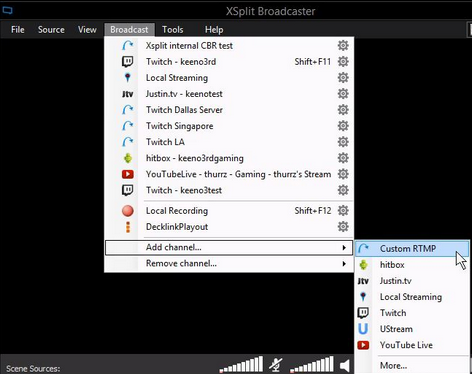Image resolution: width=472 pixels, height=374 pixels.
Task: Choose Justin.tv in Add channel submenu
Action: (412, 281)
